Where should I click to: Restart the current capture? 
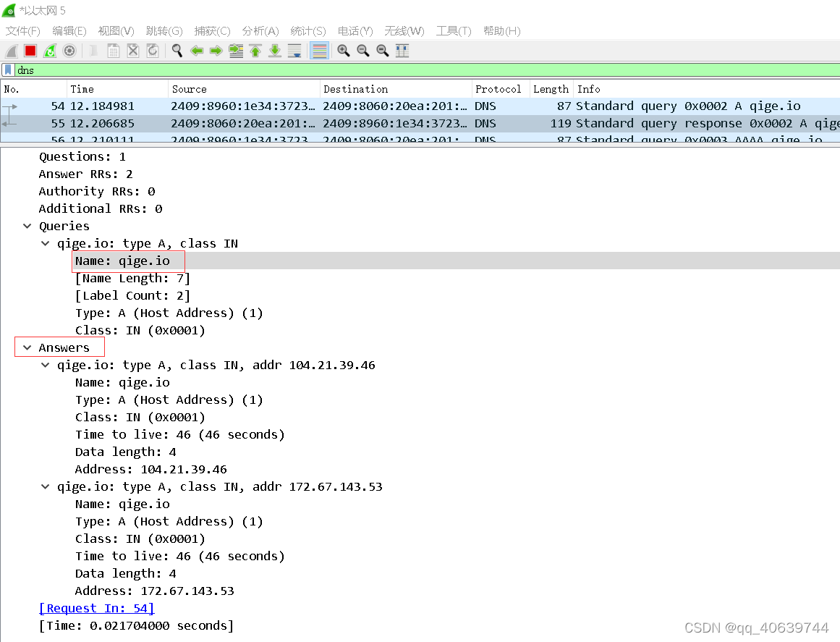click(x=50, y=51)
